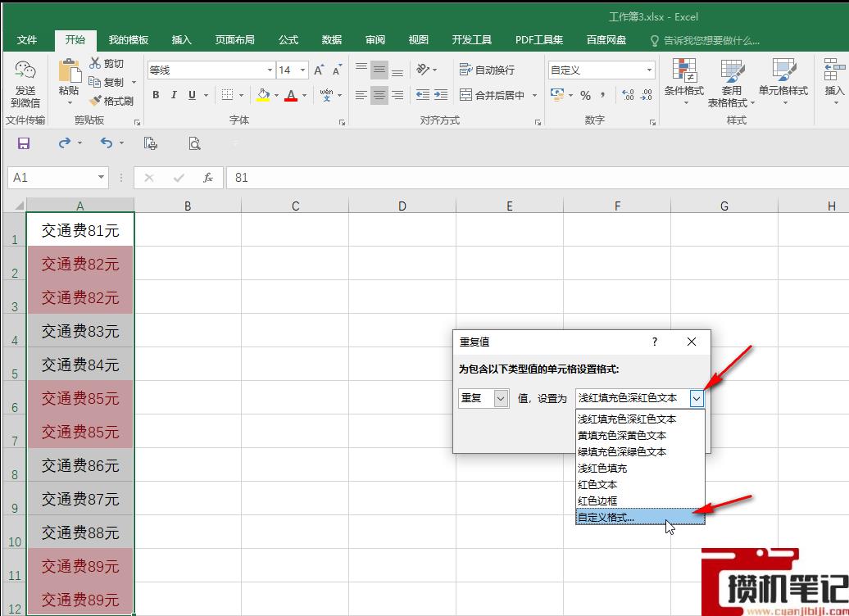
Task: Switch to the 插入 ribbon tab
Action: pos(181,39)
